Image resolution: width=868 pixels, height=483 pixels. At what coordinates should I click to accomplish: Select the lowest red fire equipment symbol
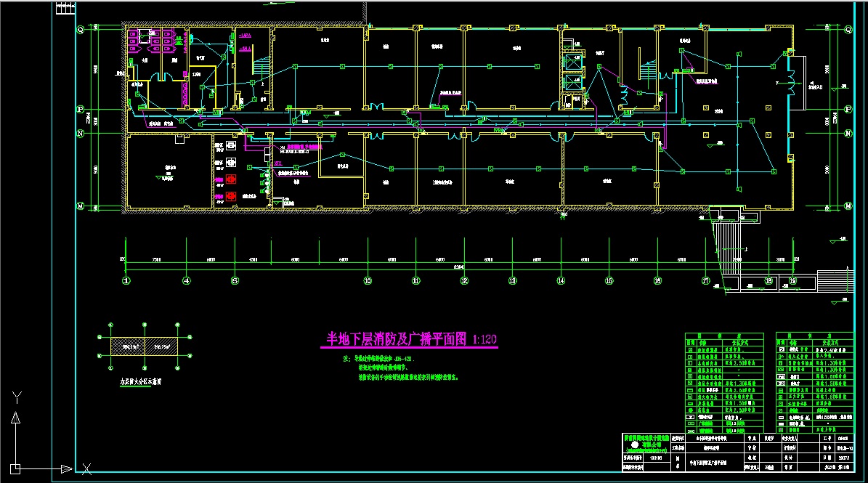pyautogui.click(x=231, y=195)
